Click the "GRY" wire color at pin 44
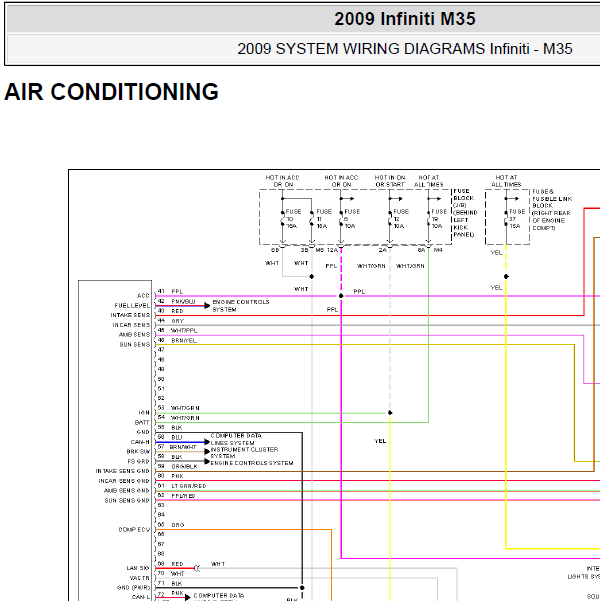The image size is (600, 601). click(x=178, y=321)
